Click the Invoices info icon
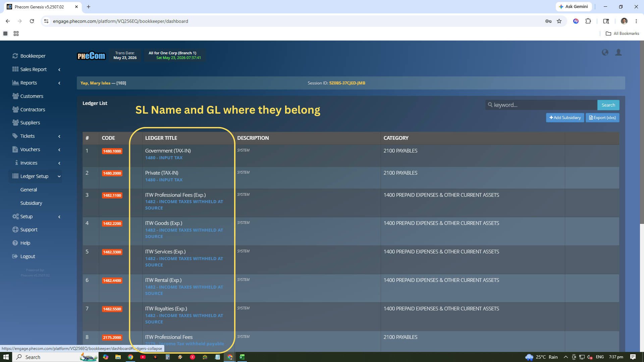This screenshot has width=644, height=362. [x=16, y=163]
